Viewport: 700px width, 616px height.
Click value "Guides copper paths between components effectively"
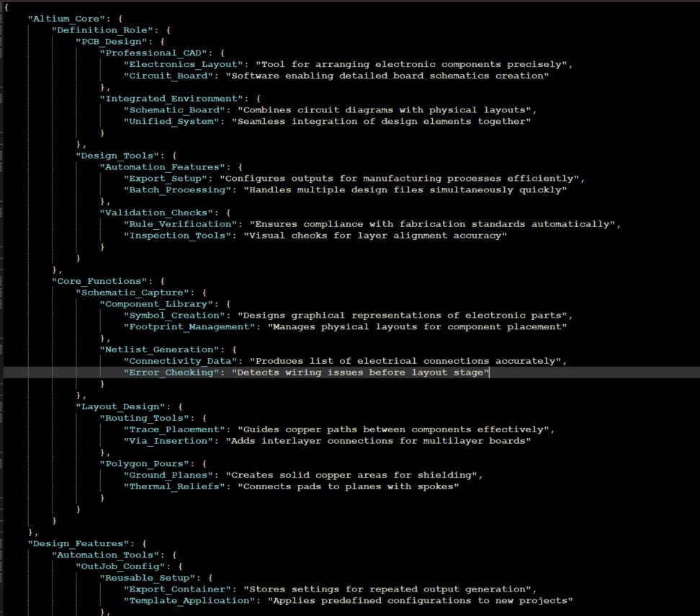click(393, 429)
